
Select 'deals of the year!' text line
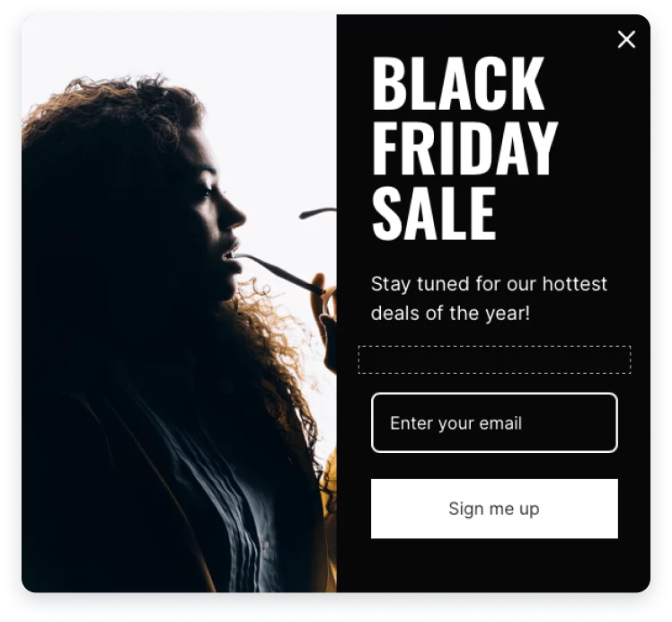(450, 314)
